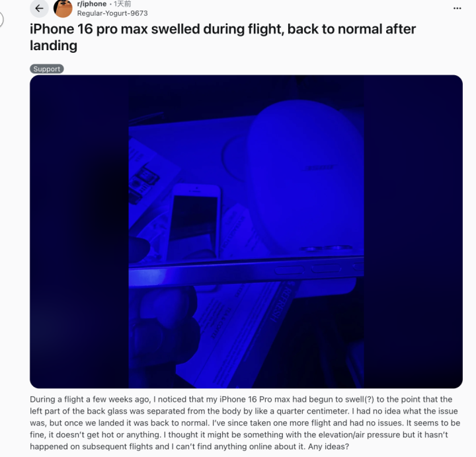Open Regular-Yogurt-9673's user profile

[x=112, y=13]
